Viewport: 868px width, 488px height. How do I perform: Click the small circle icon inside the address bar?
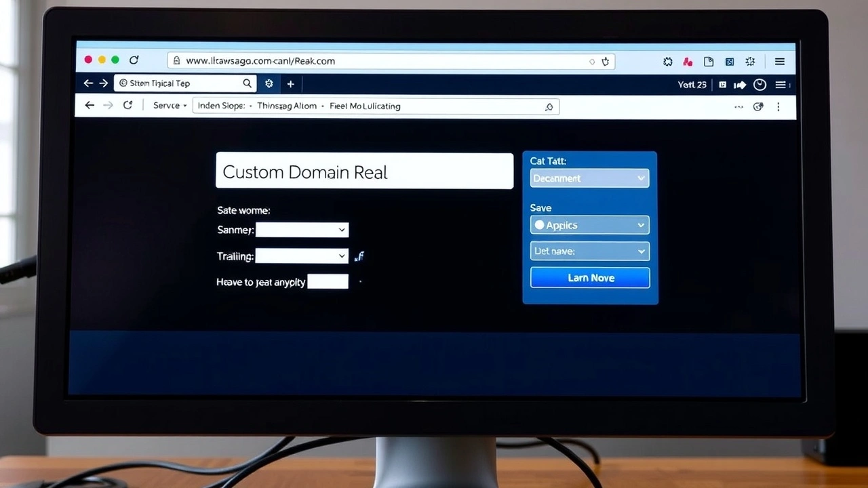(x=592, y=62)
